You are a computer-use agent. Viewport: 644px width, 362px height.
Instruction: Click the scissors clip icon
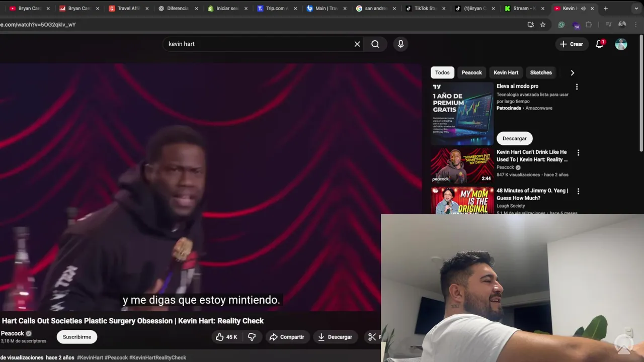coord(372,337)
